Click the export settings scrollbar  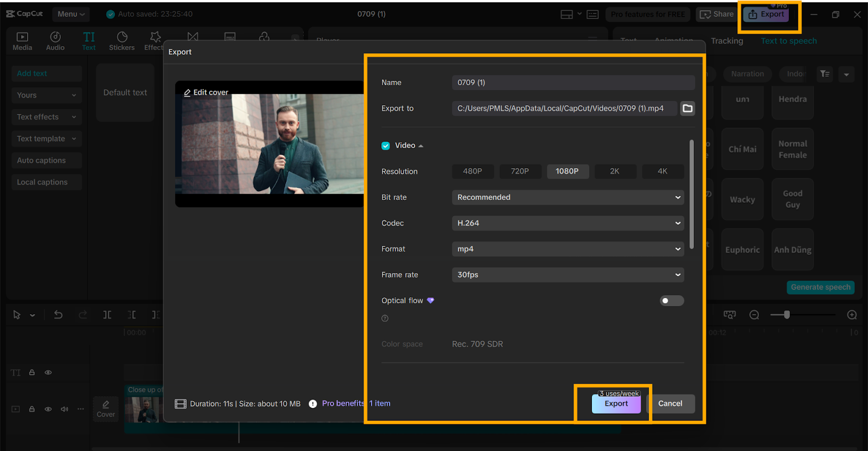692,194
